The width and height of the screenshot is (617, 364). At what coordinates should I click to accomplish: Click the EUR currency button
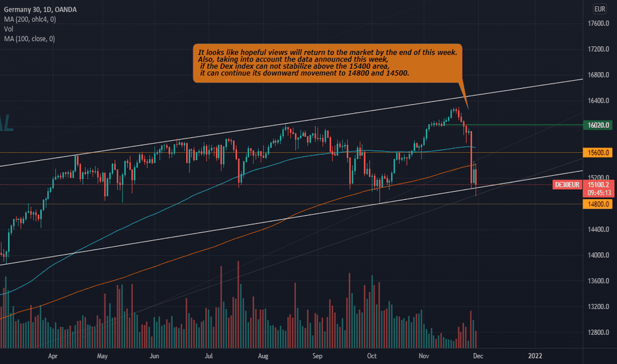[x=600, y=9]
